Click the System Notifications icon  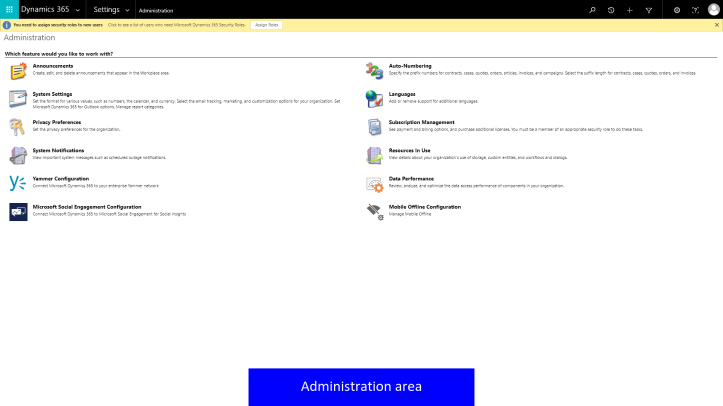18,155
